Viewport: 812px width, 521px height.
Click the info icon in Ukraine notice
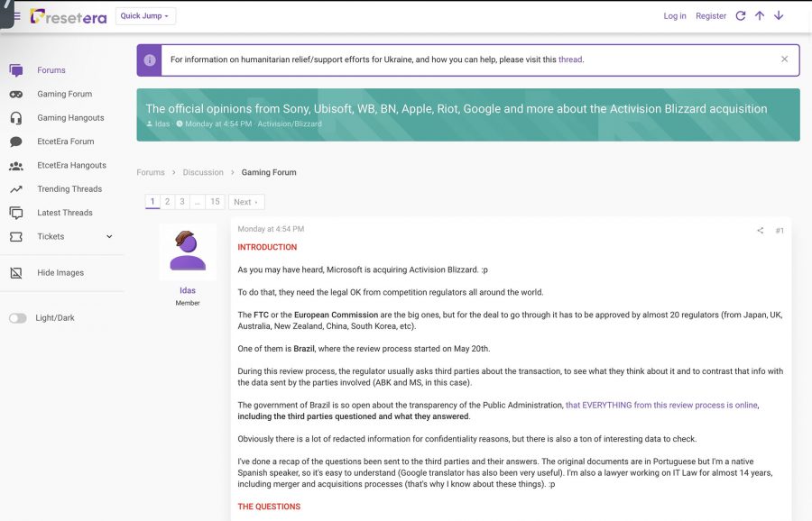click(150, 60)
